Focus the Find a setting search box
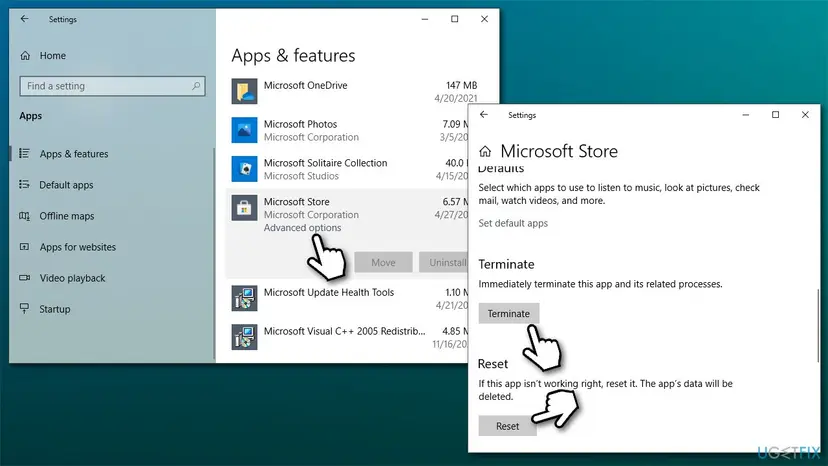 point(112,86)
